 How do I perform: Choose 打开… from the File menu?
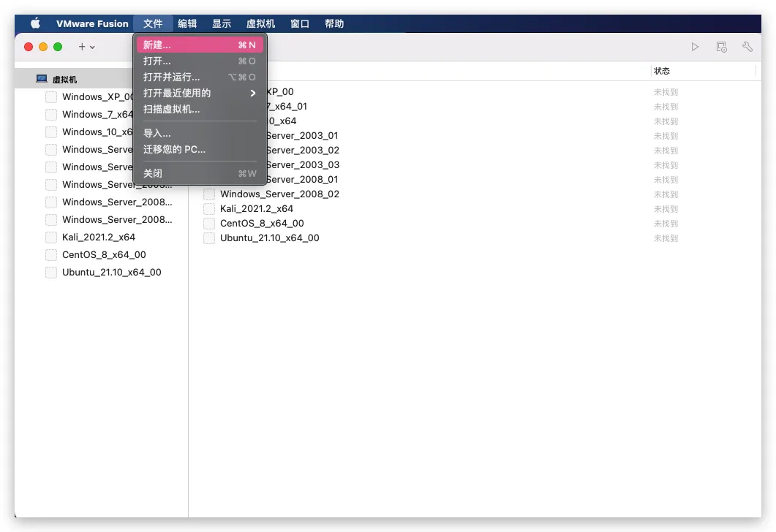[200, 61]
